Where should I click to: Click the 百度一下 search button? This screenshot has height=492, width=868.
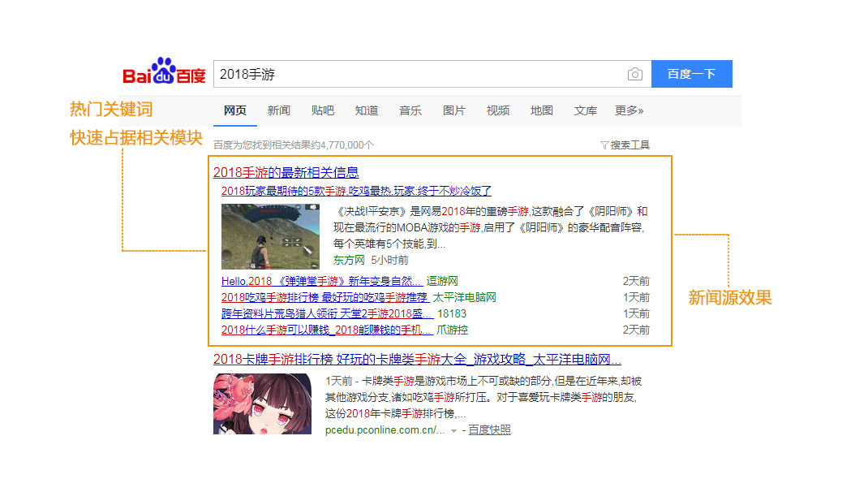click(x=691, y=73)
